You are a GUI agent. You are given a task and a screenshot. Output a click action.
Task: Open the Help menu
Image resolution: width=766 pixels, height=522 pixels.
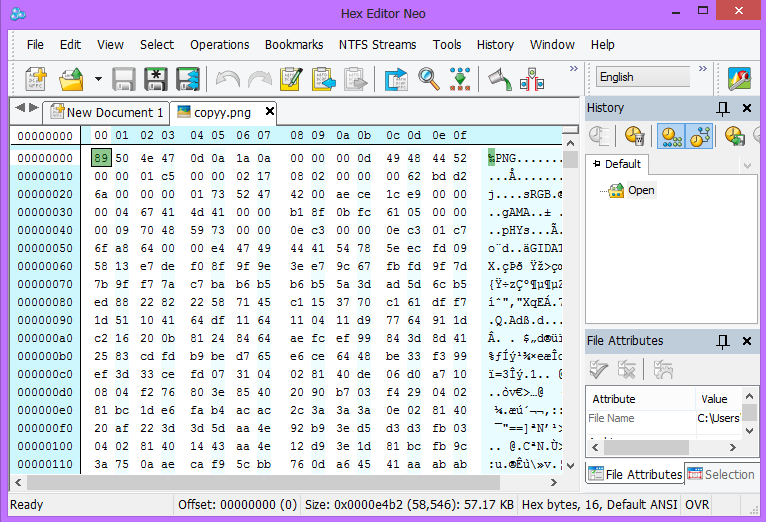pos(603,44)
